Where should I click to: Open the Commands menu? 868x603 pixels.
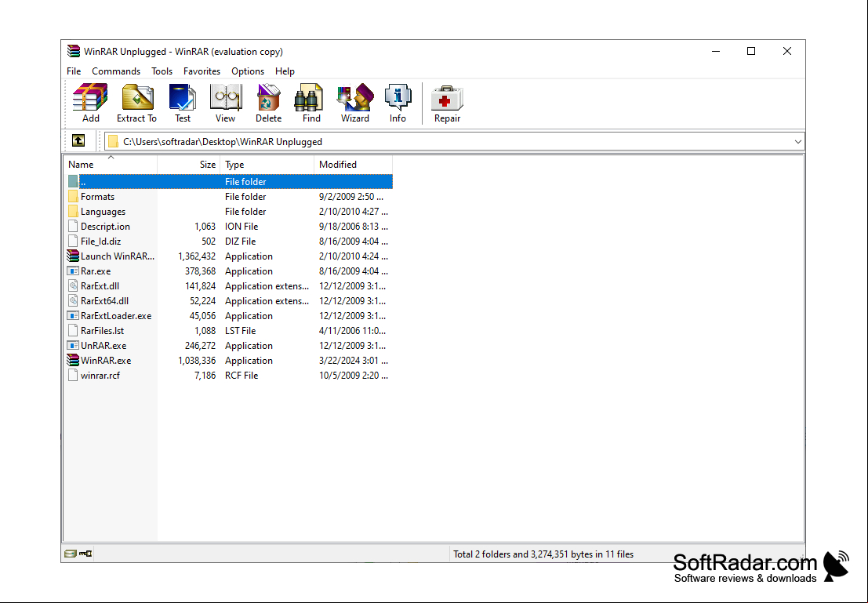(x=116, y=71)
